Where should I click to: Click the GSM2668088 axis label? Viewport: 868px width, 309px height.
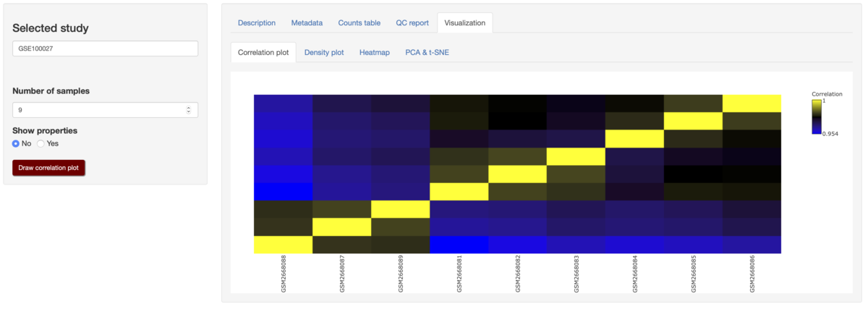[283, 275]
